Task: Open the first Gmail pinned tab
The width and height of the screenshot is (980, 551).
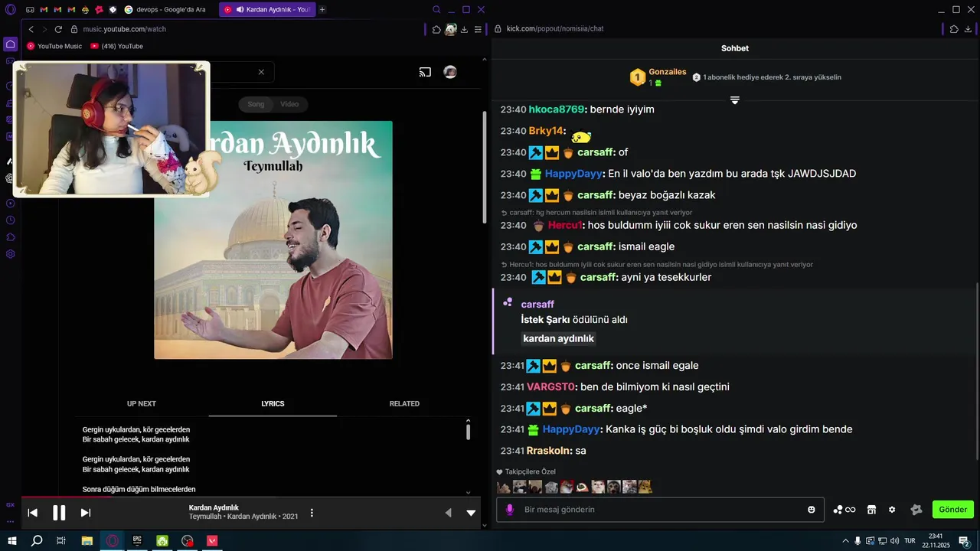Action: [x=43, y=9]
